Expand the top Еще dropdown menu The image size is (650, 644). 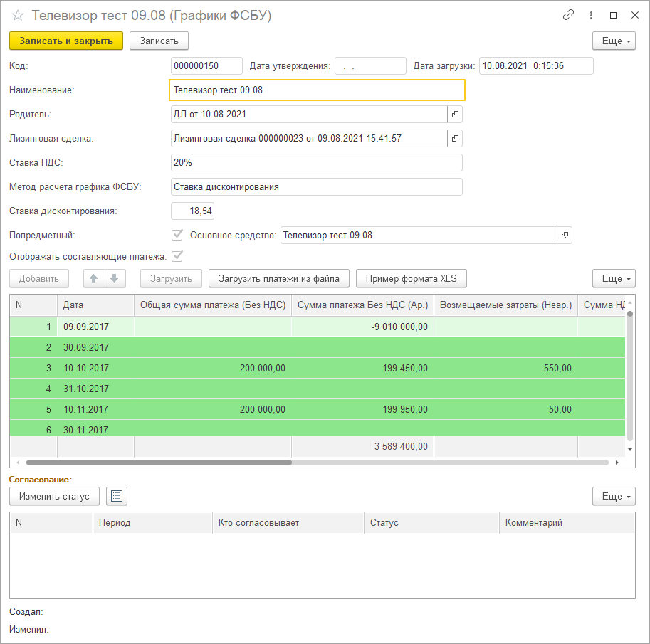tap(614, 41)
